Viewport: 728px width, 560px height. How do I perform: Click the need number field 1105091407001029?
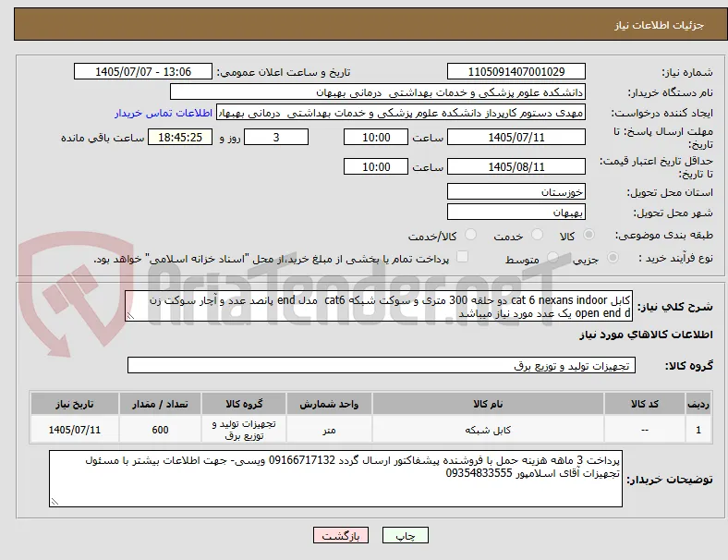coord(516,72)
